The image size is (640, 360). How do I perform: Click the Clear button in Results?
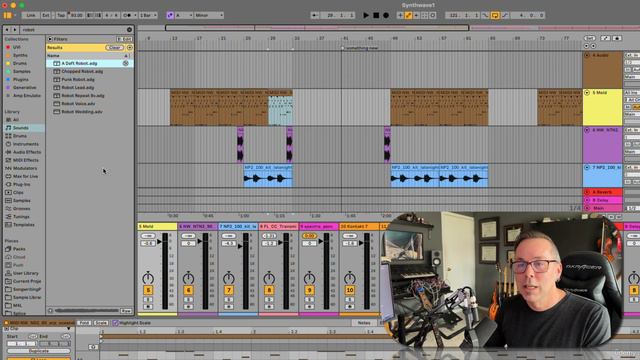tap(114, 48)
